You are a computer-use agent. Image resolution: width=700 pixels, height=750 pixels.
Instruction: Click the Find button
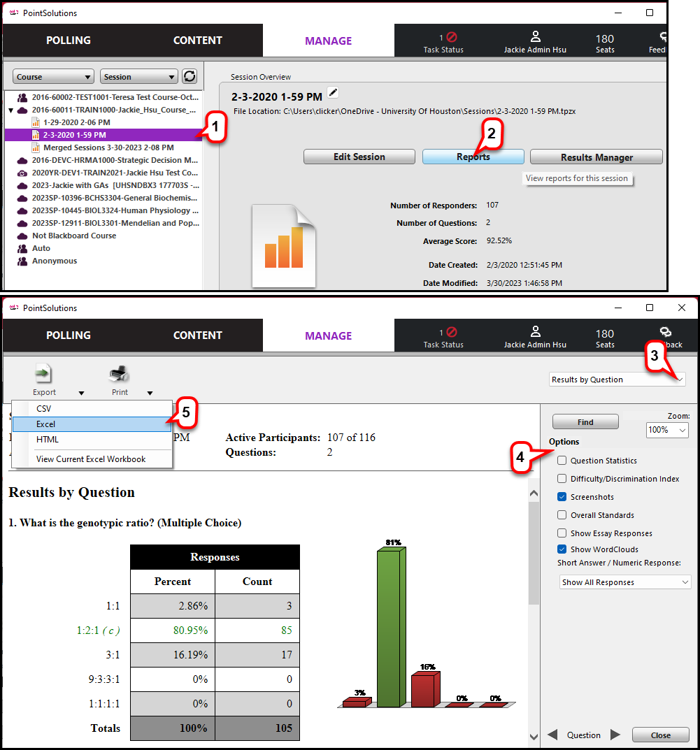pyautogui.click(x=585, y=422)
